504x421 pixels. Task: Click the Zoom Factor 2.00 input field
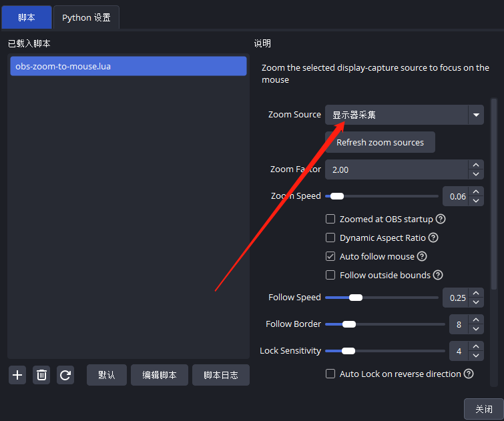tap(397, 169)
